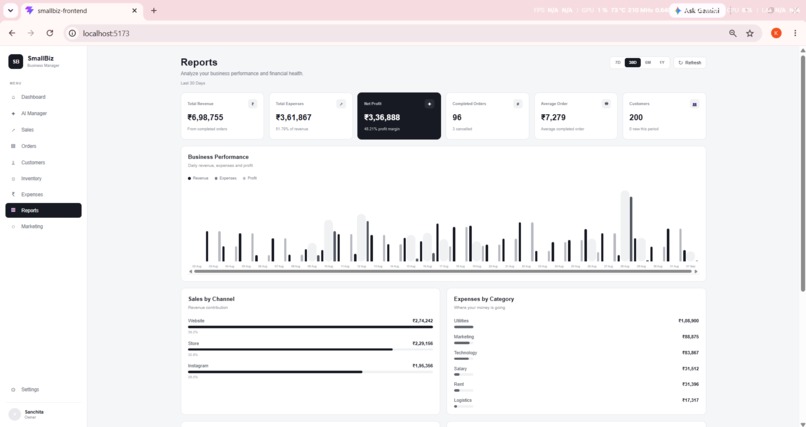This screenshot has height=427, width=806.
Task: Click the Customers person icon in sidebar
Action: [13, 163]
